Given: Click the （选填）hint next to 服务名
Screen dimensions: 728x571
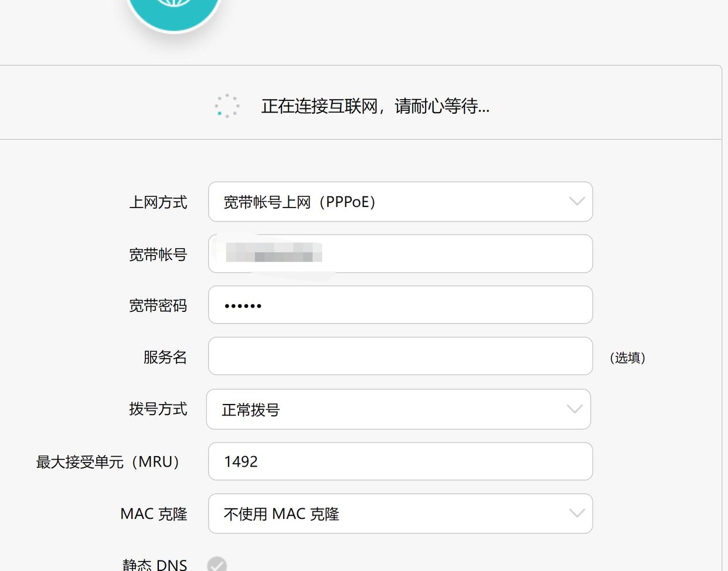Looking at the screenshot, I should [x=627, y=358].
